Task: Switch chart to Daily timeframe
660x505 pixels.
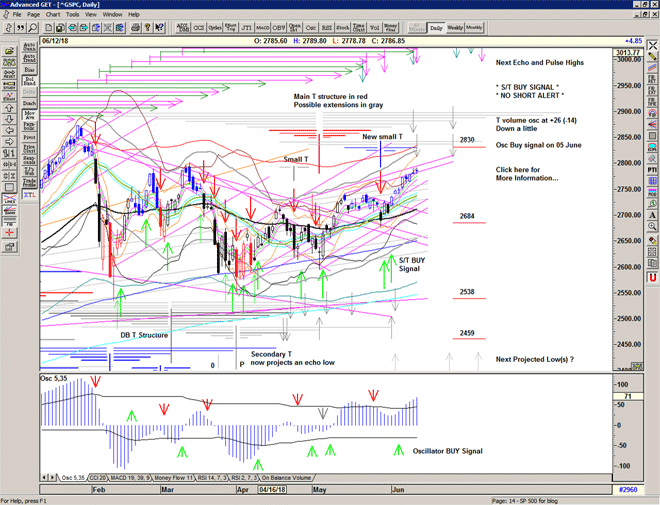Action: 435,28
